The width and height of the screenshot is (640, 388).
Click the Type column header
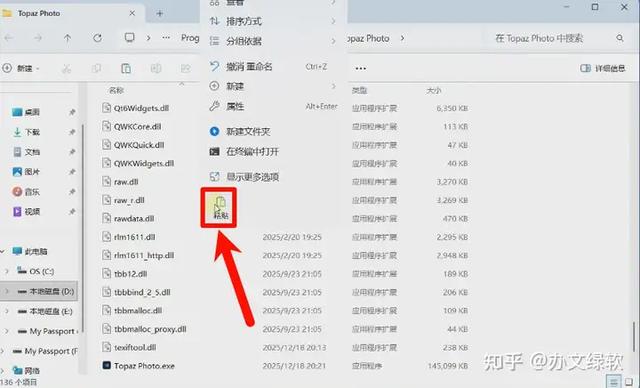tap(359, 90)
